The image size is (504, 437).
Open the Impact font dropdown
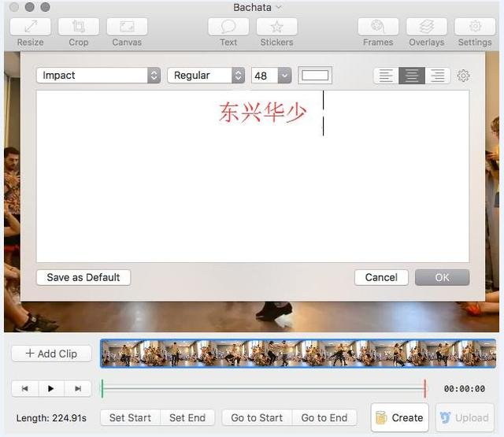point(98,76)
